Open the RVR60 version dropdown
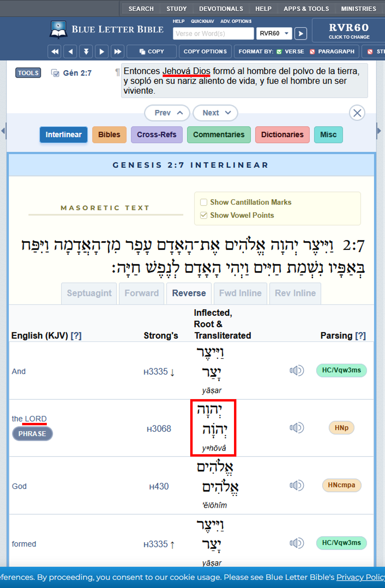Screen dimensions: 385x588 click(x=274, y=33)
